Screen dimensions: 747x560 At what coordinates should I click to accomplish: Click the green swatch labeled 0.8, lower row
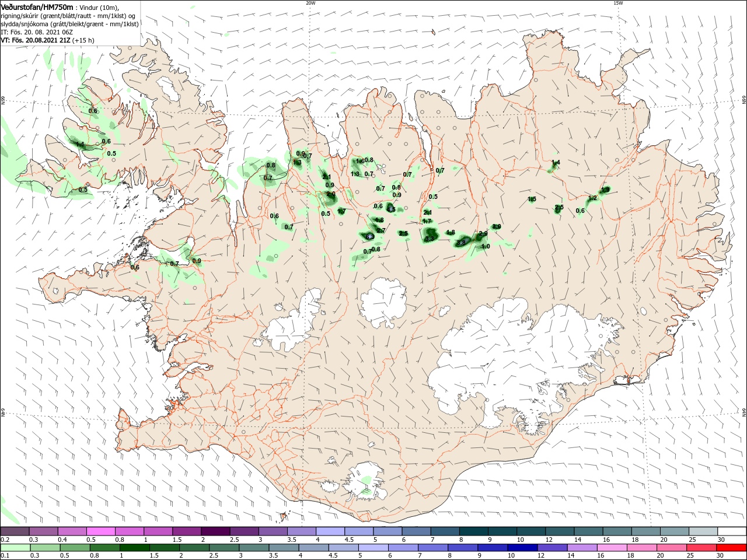click(104, 548)
